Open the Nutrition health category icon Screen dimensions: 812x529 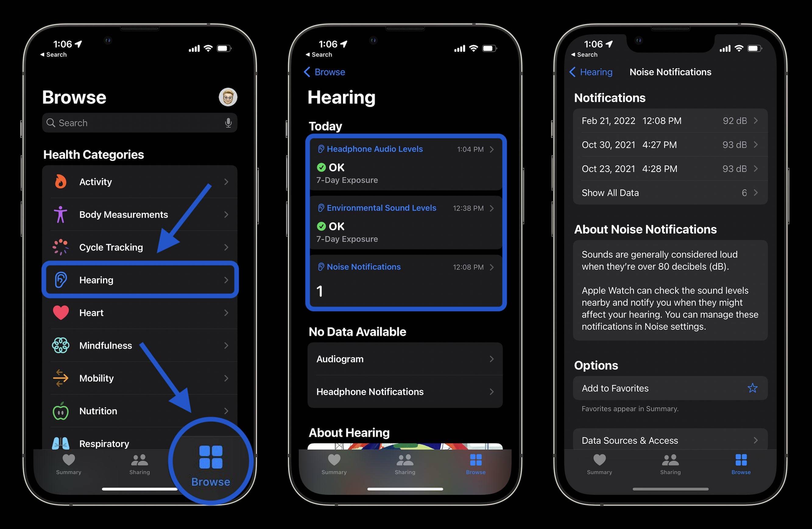click(x=61, y=410)
